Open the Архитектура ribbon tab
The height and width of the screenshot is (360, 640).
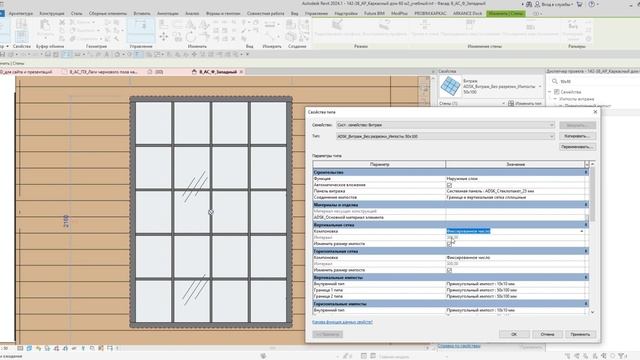point(20,13)
